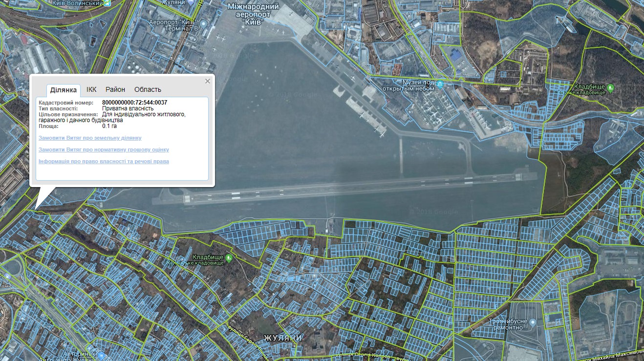Click the Тролейбусне ремонтно depot marker
The height and width of the screenshot is (361, 644).
533,322
